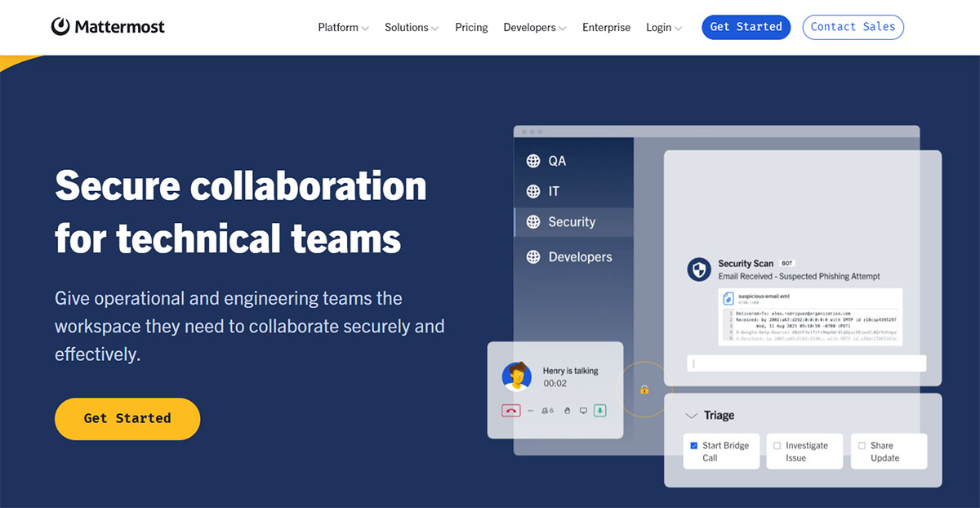Click the Contact Sales button
The height and width of the screenshot is (508, 980).
click(853, 27)
